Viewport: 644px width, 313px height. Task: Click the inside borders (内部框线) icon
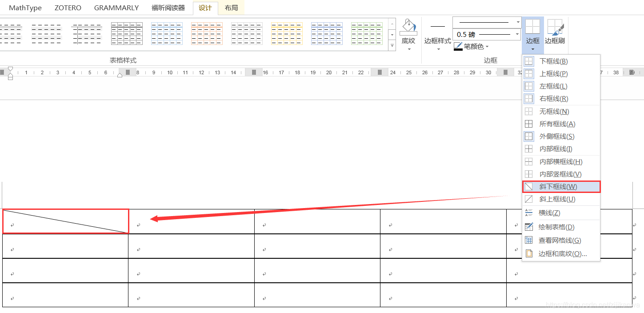click(x=529, y=149)
